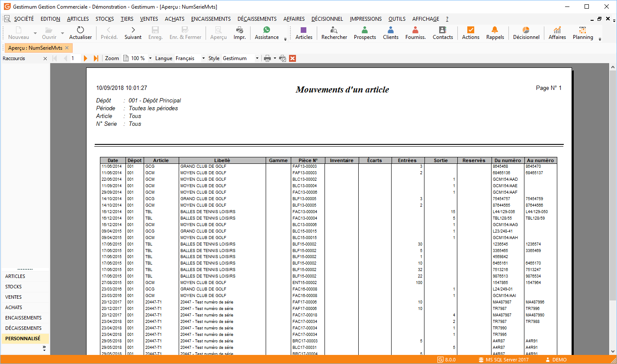
Task: Open the VENTES menu
Action: (149, 19)
